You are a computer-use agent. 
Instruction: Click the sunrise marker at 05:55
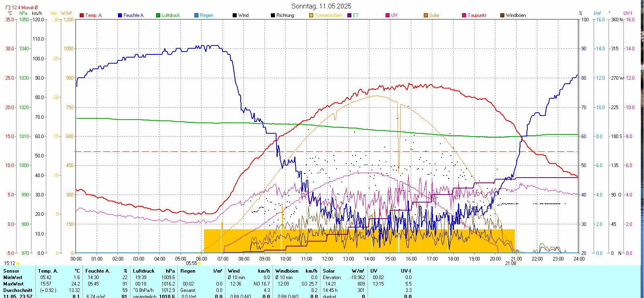[x=200, y=263]
